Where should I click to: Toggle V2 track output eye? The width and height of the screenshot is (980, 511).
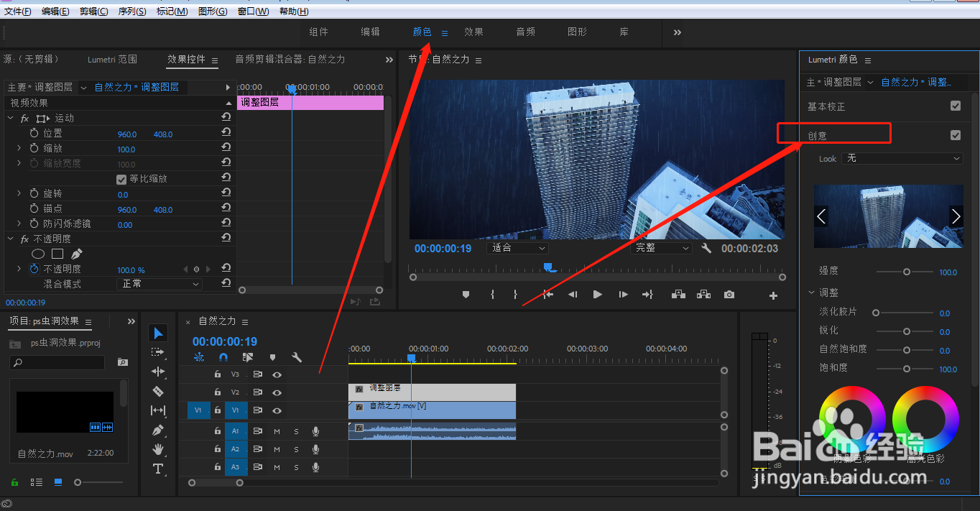pyautogui.click(x=277, y=392)
